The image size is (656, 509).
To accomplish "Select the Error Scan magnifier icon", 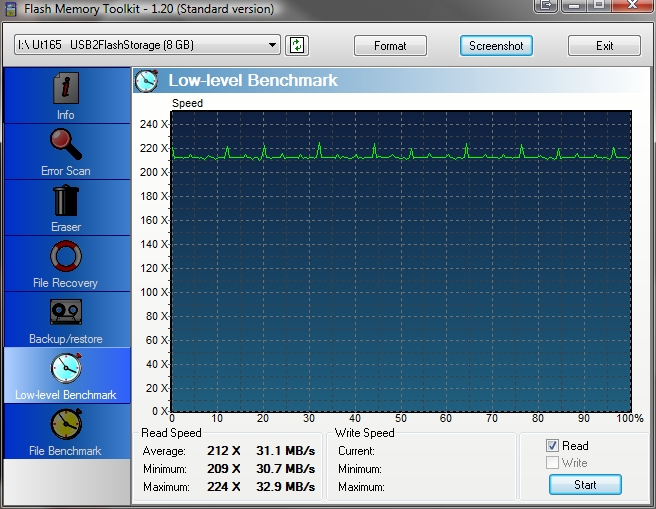I will click(66, 152).
